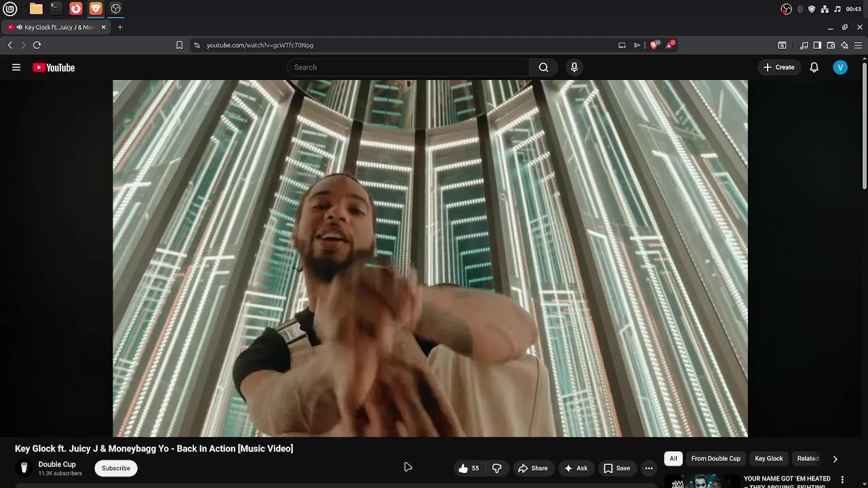
Task: Select the Key Glock filter chip
Action: coord(769,459)
